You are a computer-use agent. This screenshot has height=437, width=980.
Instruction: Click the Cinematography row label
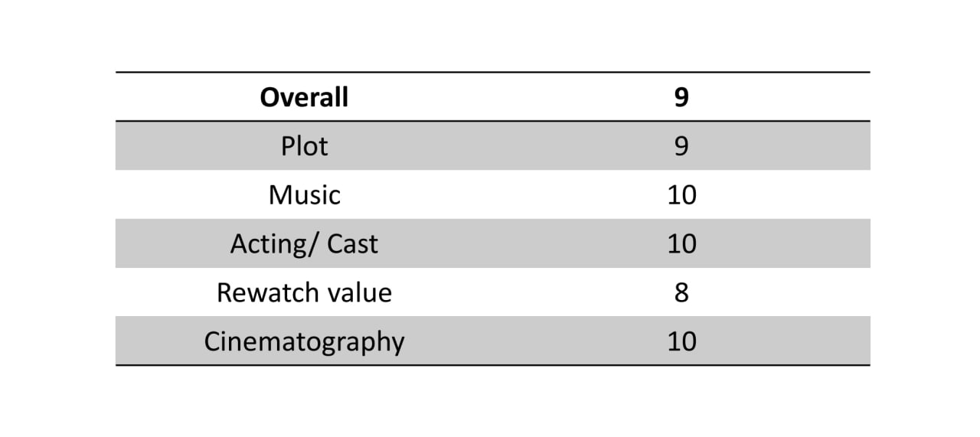[x=304, y=341]
